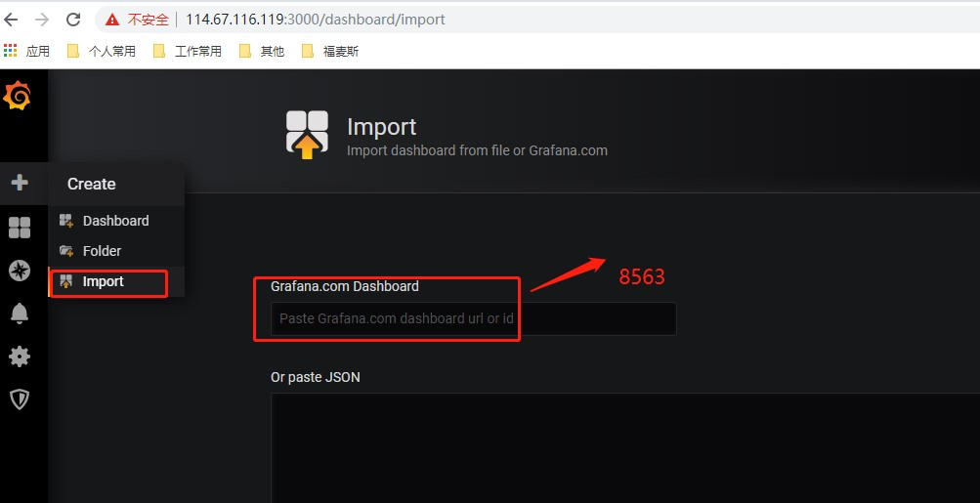
Task: Expand the 个人常用 bookmark folder
Action: 102,51
